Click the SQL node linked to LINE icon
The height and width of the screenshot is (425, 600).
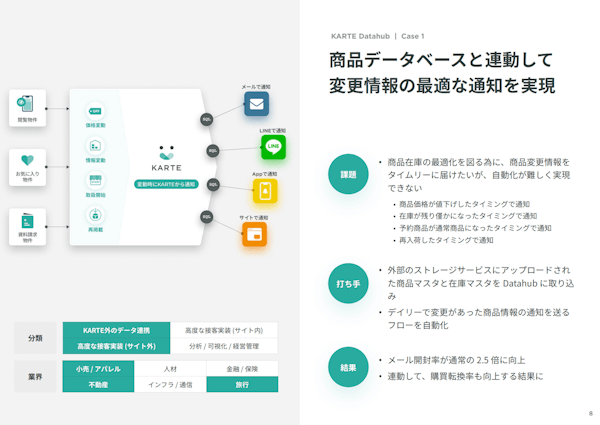[x=213, y=151]
